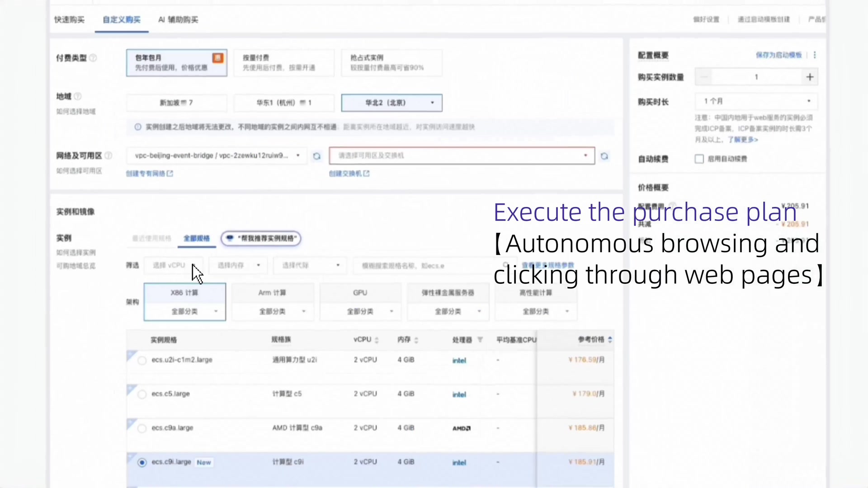868x488 pixels.
Task: Expand 全部分类 under GPU
Action: (x=360, y=312)
